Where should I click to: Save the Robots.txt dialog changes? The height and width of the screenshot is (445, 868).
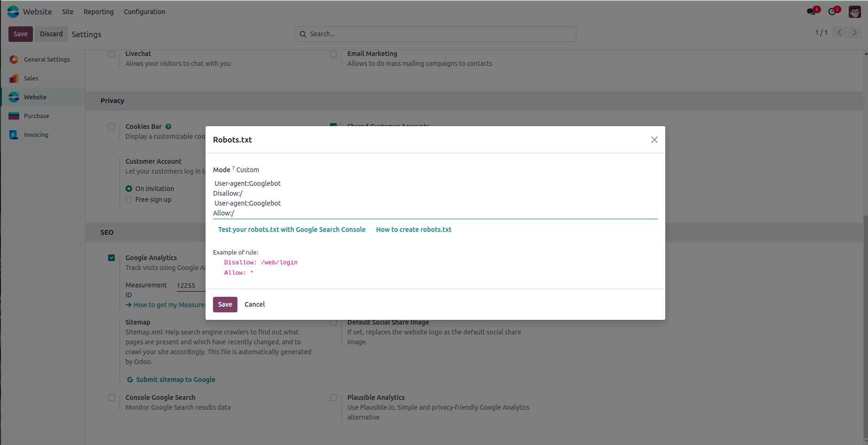225,304
